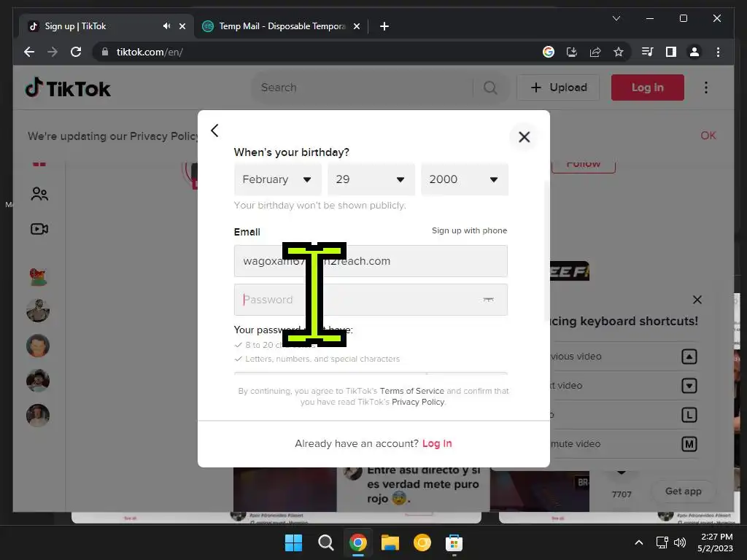Mute the TikTok tab audio icon
Viewport: 747px width, 560px height.
166,26
